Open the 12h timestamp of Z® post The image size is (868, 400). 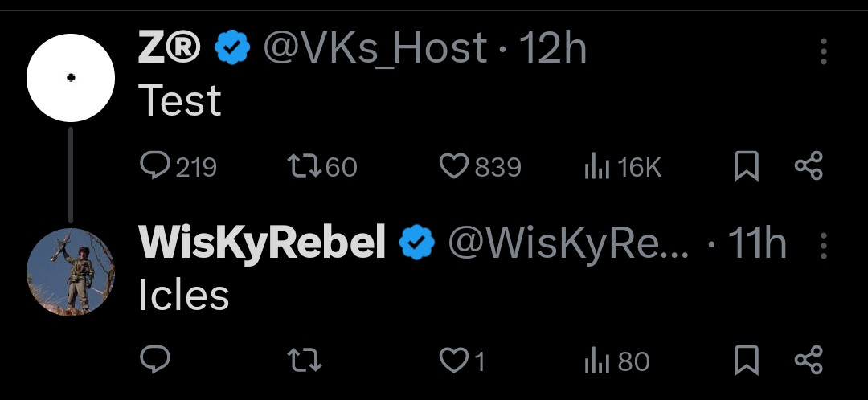click(553, 50)
